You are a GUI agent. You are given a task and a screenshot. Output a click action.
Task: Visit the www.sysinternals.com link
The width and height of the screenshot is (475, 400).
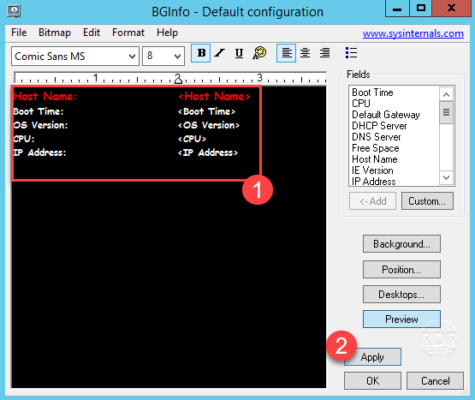(x=413, y=34)
